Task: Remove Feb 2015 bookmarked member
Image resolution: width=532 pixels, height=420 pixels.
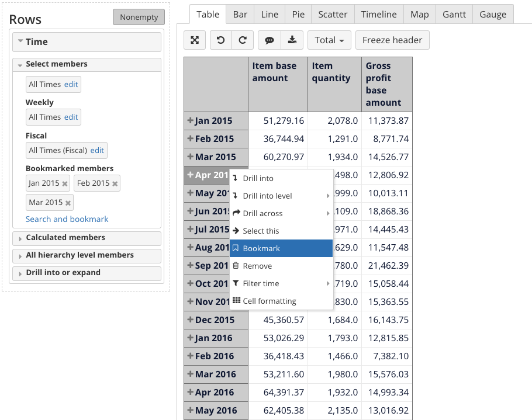Action: click(x=115, y=183)
